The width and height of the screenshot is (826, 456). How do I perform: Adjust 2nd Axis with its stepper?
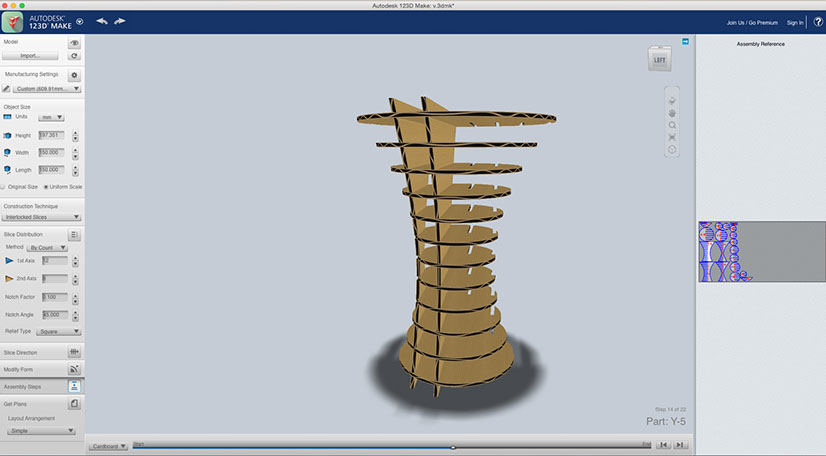click(x=75, y=279)
